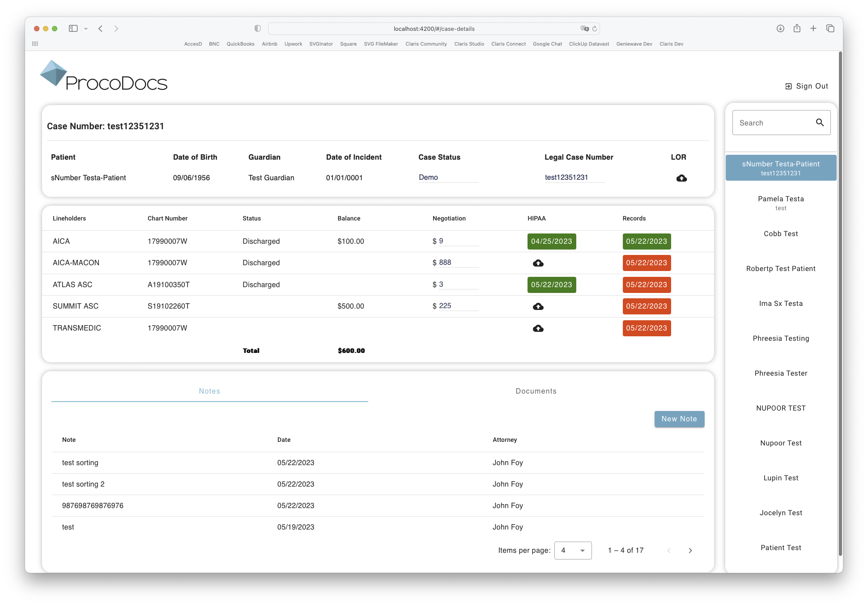Select the Notes tab

click(209, 391)
